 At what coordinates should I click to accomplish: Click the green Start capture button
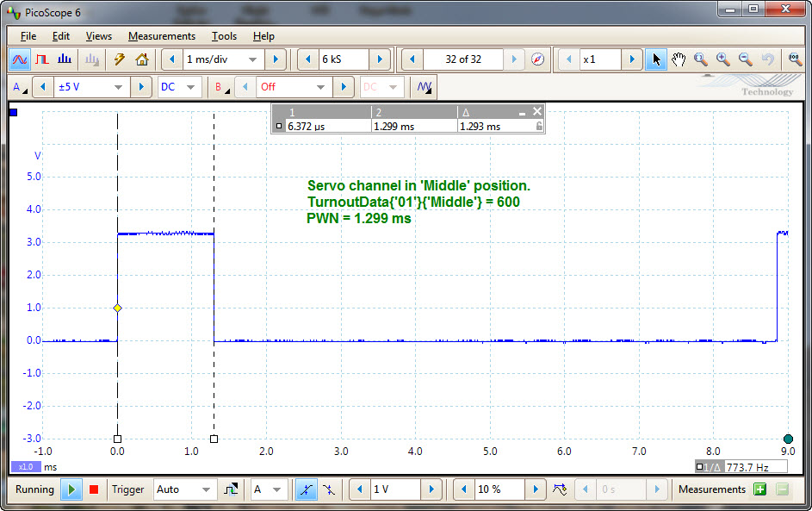point(71,489)
